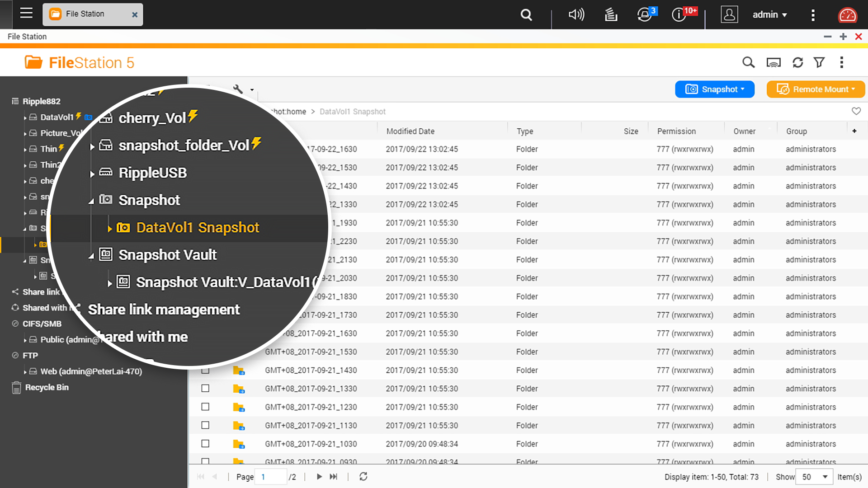Open the Snapshot dropdown button
The width and height of the screenshot is (868, 488).
(x=714, y=89)
